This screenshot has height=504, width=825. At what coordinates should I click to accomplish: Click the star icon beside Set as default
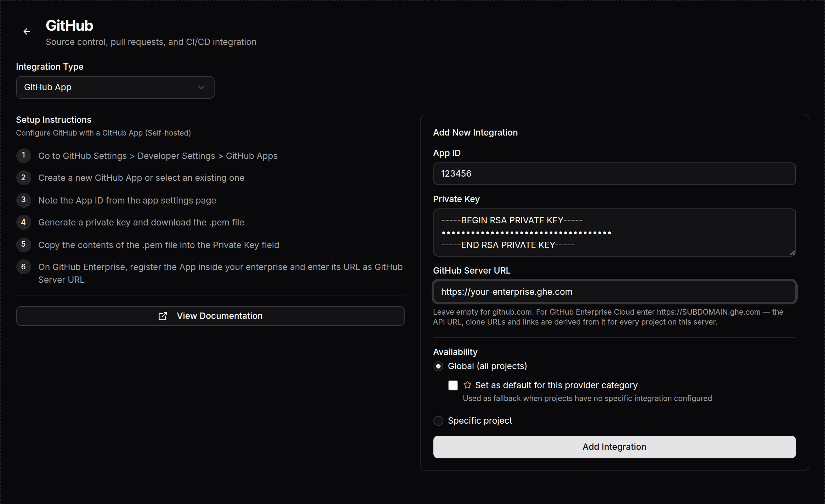[x=467, y=385]
